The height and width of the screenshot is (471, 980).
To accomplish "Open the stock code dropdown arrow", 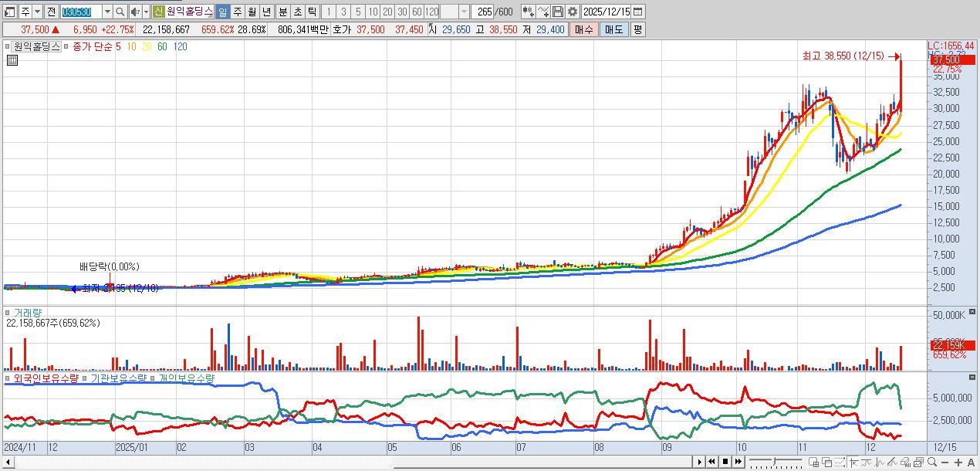I will pos(107,12).
